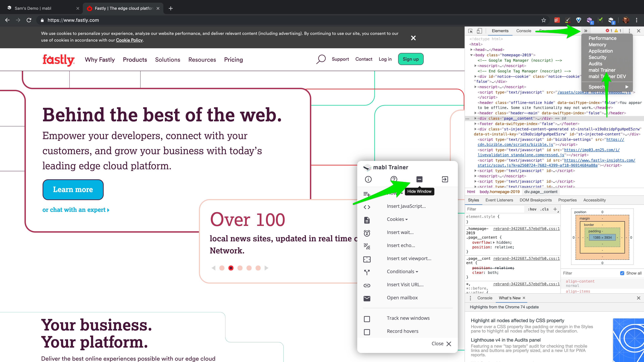The image size is (644, 362).
Task: Bookmark the page with the star icon
Action: [x=544, y=20]
